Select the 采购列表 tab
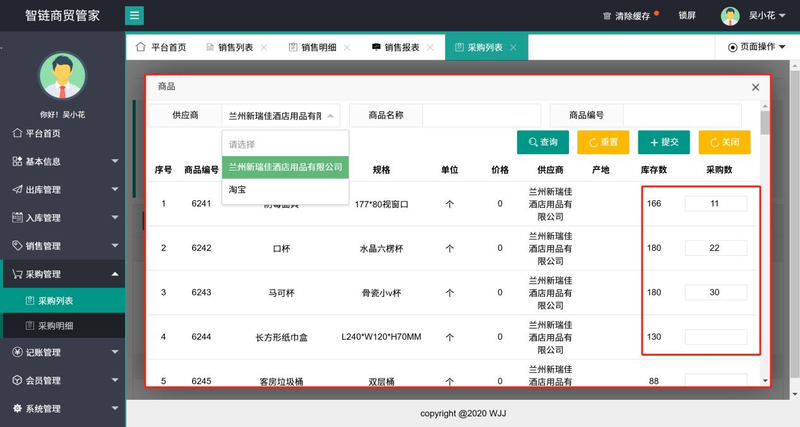The image size is (800, 427). pos(485,47)
